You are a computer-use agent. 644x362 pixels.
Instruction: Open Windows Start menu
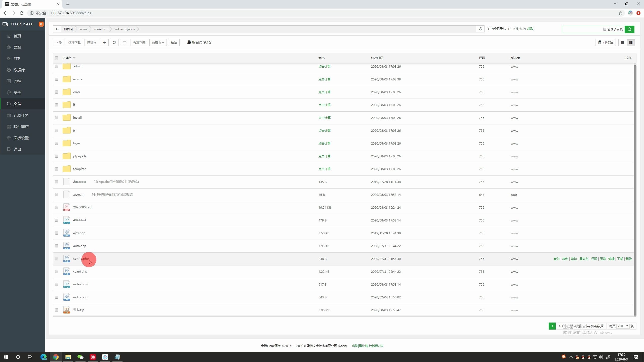coord(6,357)
